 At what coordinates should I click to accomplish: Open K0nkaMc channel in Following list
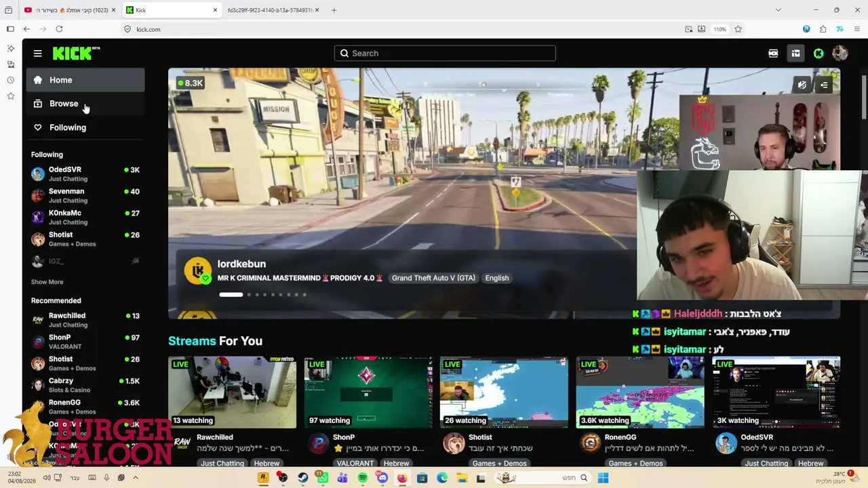click(x=85, y=218)
